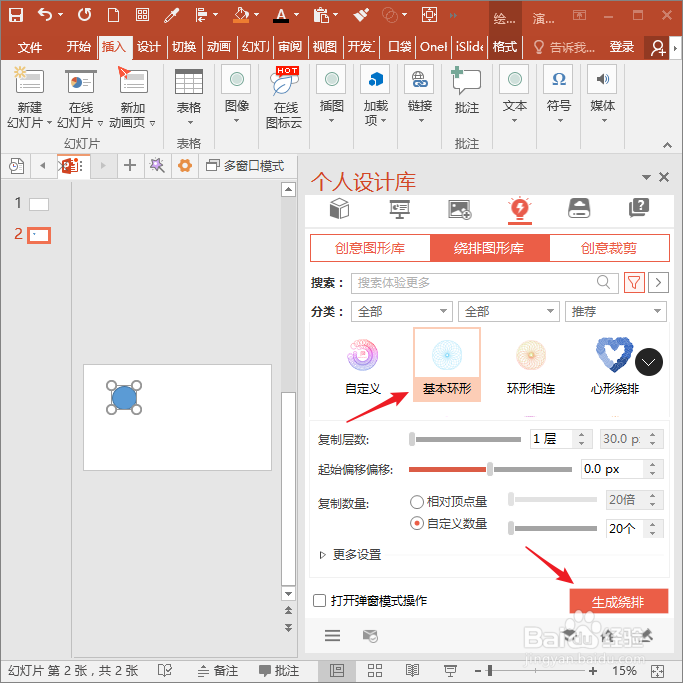Screen dimensions: 683x683
Task: Toggle 多窗口模式 multi-window mode
Action: 245,166
